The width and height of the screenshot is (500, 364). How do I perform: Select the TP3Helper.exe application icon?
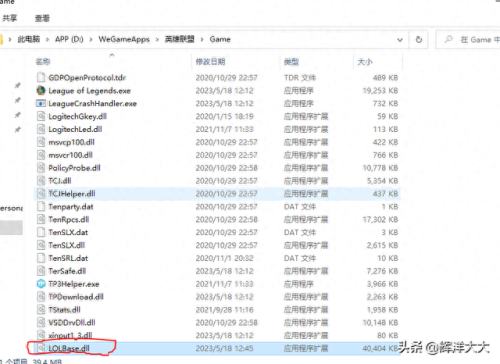coord(41,284)
